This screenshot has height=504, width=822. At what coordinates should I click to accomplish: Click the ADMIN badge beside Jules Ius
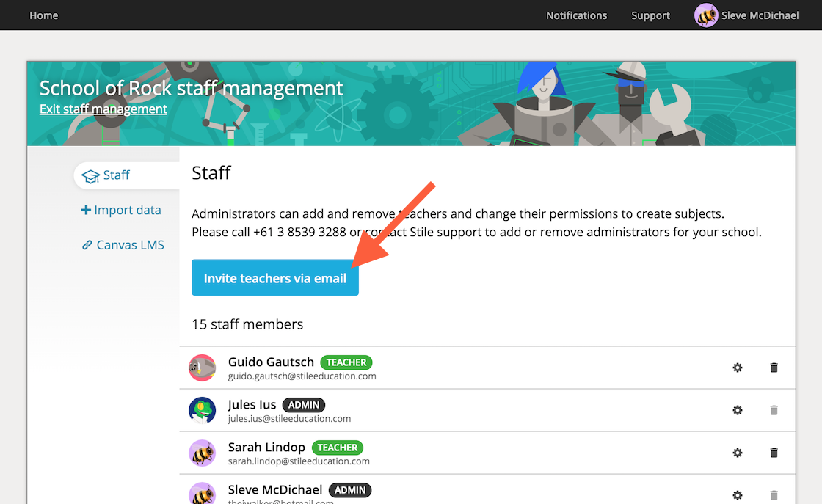pos(304,405)
